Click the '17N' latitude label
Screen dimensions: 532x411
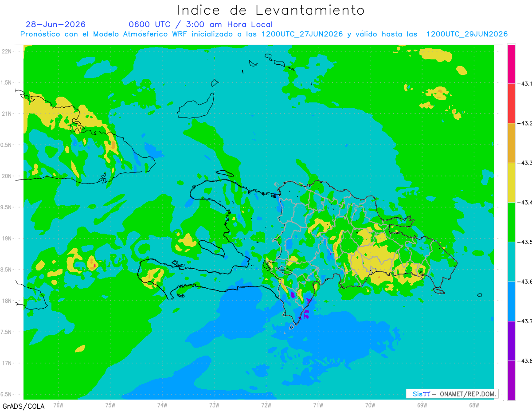[x=8, y=364]
